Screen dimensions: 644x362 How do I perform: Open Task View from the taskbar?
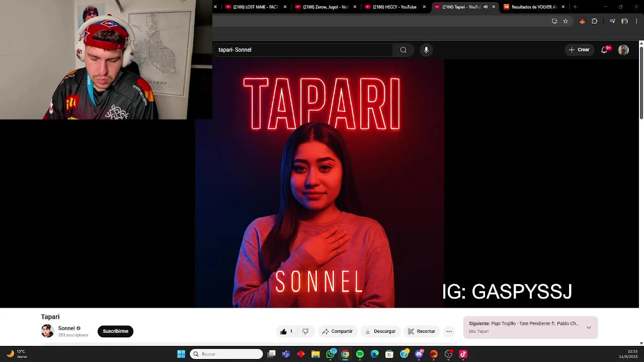click(272, 354)
